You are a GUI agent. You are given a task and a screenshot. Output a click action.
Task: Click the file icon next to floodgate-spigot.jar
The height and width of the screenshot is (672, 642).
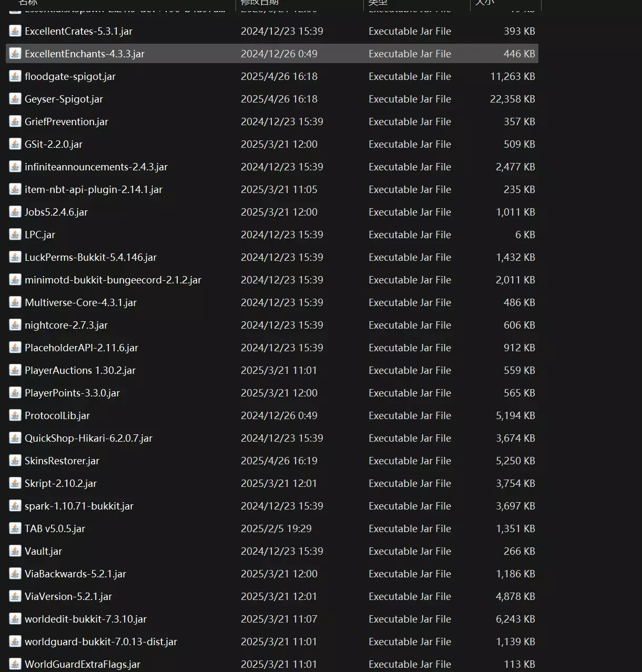(15, 76)
